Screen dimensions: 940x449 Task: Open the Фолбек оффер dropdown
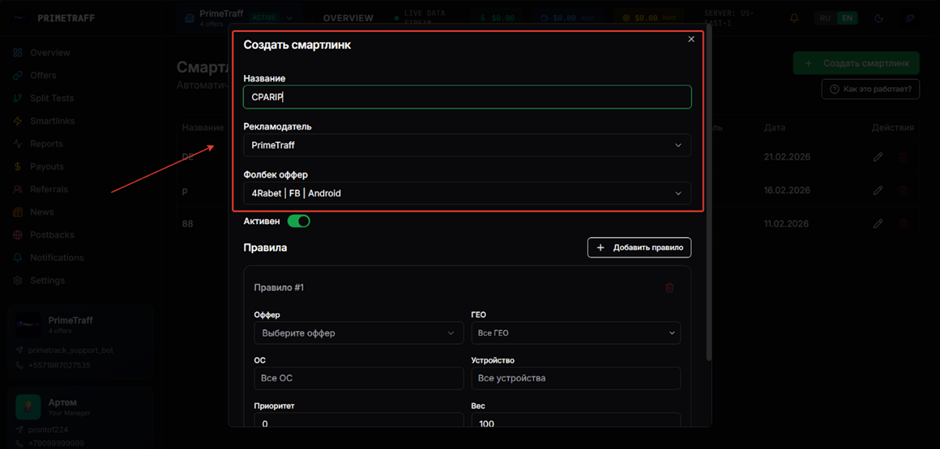467,193
